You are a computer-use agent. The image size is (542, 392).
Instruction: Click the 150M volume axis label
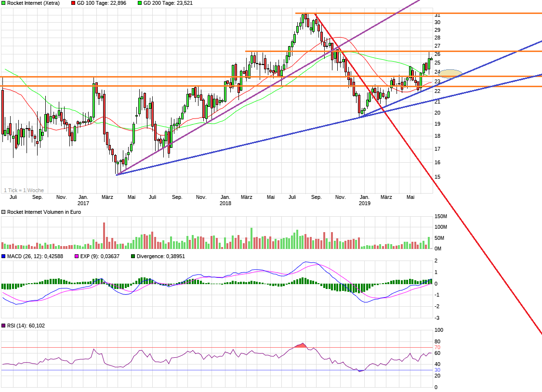(441, 217)
